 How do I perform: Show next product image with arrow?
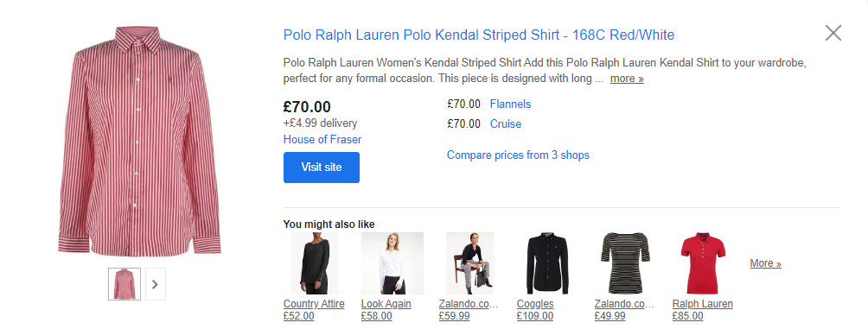pos(156,284)
